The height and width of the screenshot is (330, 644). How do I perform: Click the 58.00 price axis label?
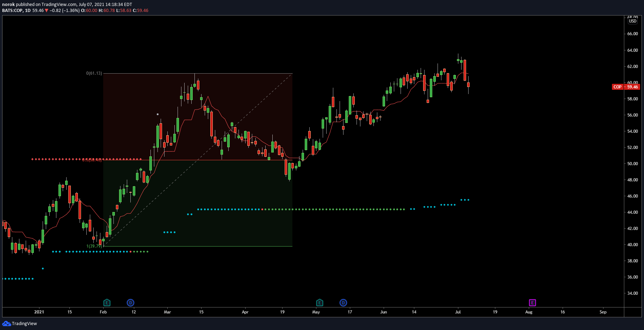[632, 99]
